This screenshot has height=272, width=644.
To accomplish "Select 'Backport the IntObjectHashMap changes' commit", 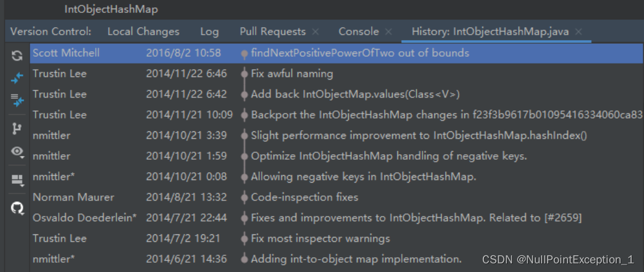I will pyautogui.click(x=337, y=115).
